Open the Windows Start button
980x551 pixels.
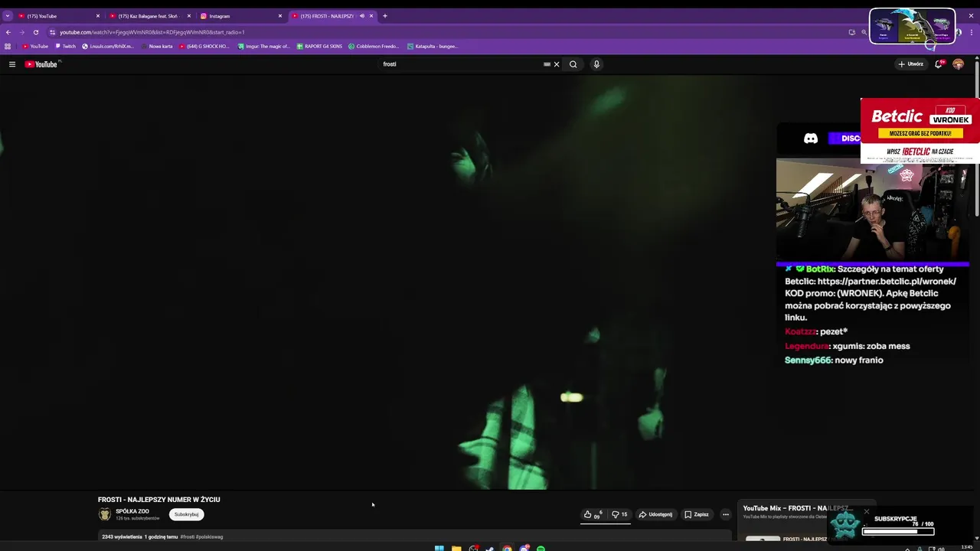(439, 548)
